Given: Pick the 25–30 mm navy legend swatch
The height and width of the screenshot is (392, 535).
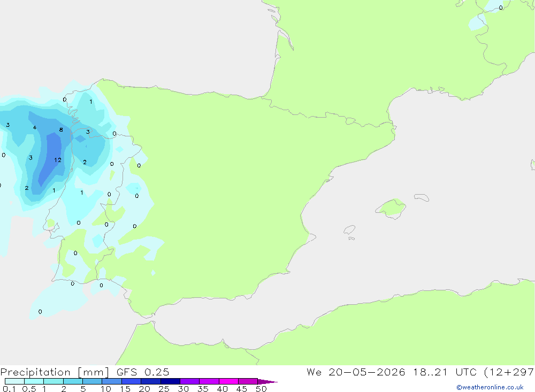Looking at the screenshot, I should [170, 381].
